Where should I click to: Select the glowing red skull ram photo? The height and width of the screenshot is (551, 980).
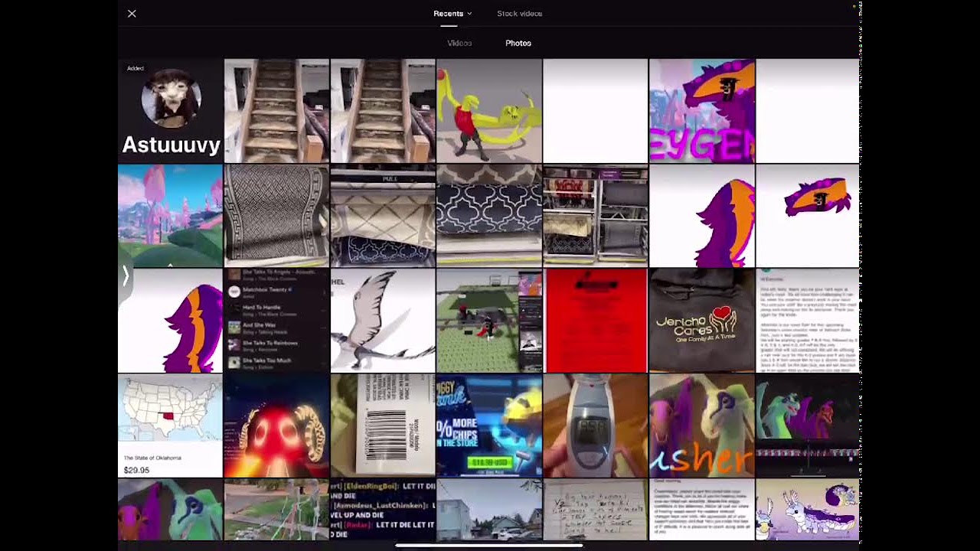click(x=276, y=425)
